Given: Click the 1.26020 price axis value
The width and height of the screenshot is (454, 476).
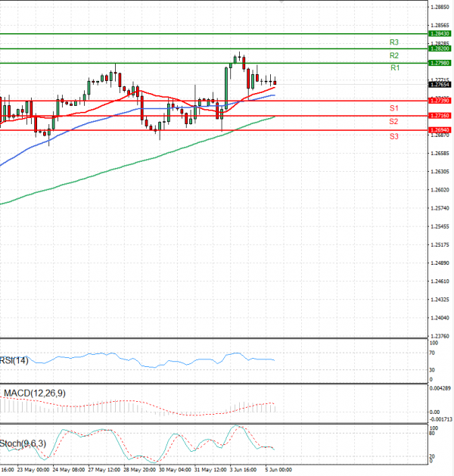Looking at the screenshot, I should point(440,190).
